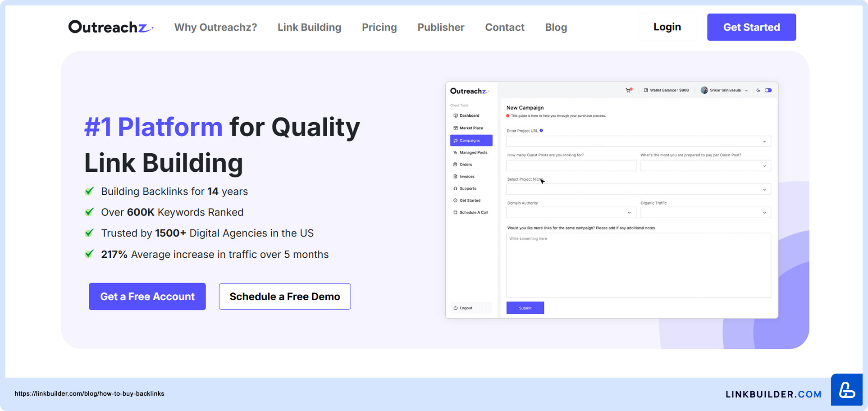Screen dimensions: 868x411
Task: Go to the Pricing page
Action: (x=379, y=27)
